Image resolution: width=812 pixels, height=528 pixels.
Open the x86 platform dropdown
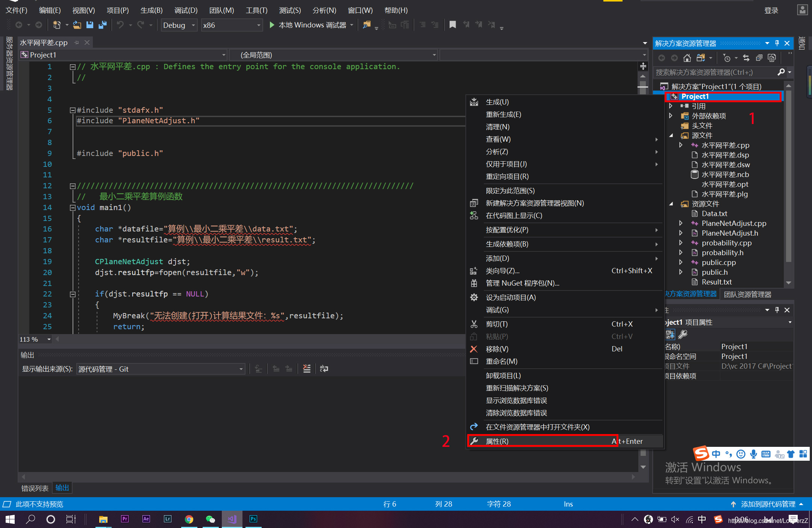coord(258,25)
